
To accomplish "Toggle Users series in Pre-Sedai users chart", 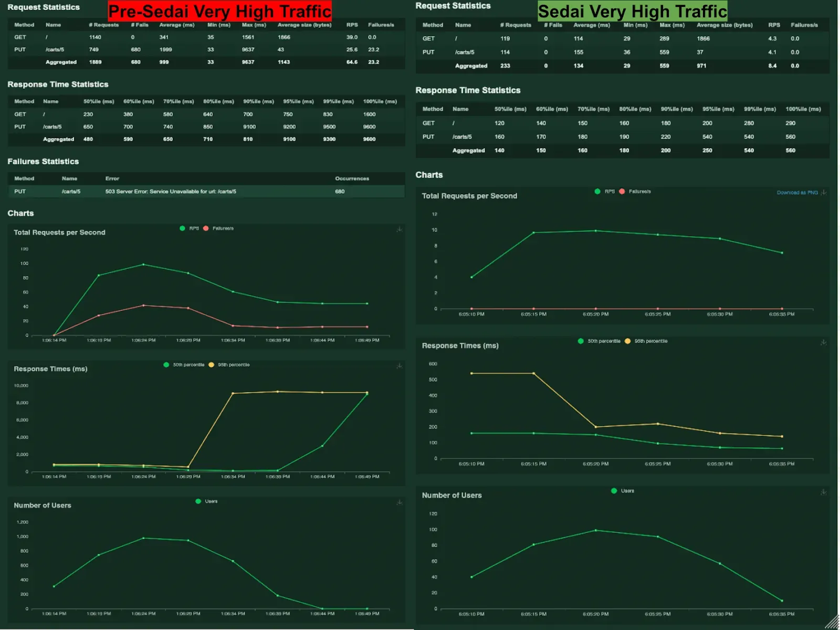I will coord(206,501).
